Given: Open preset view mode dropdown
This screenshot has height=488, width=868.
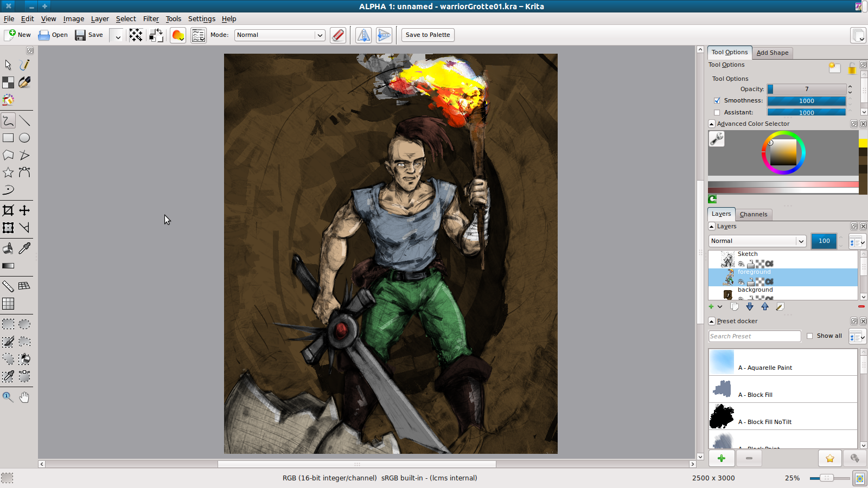Looking at the screenshot, I should coord(857,336).
